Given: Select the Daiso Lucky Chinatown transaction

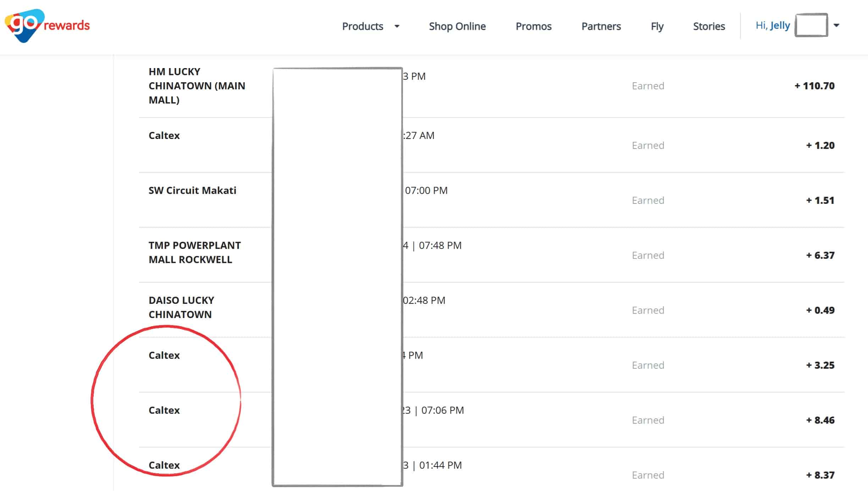Looking at the screenshot, I should 181,307.
